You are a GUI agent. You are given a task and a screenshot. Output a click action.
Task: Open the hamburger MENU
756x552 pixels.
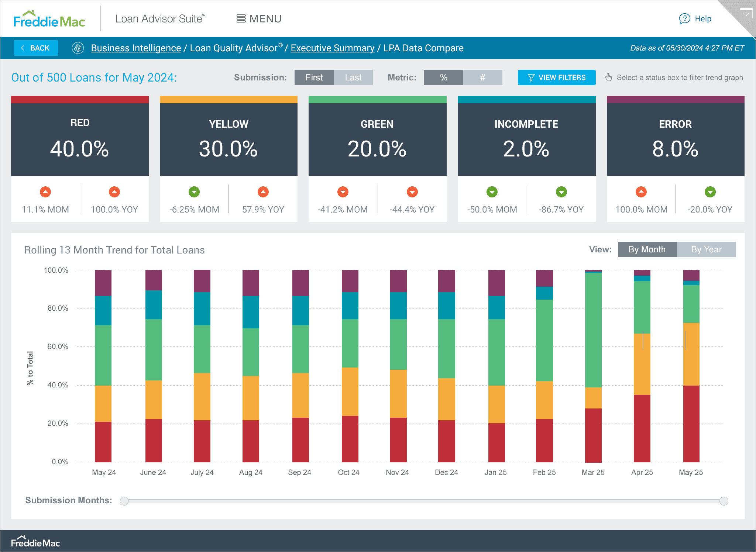point(259,19)
